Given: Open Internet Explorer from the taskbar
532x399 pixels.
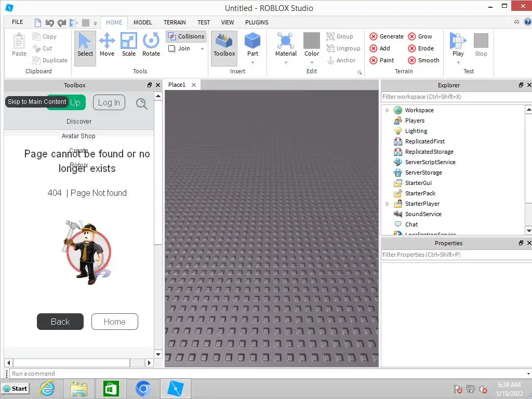Looking at the screenshot, I should (47, 389).
